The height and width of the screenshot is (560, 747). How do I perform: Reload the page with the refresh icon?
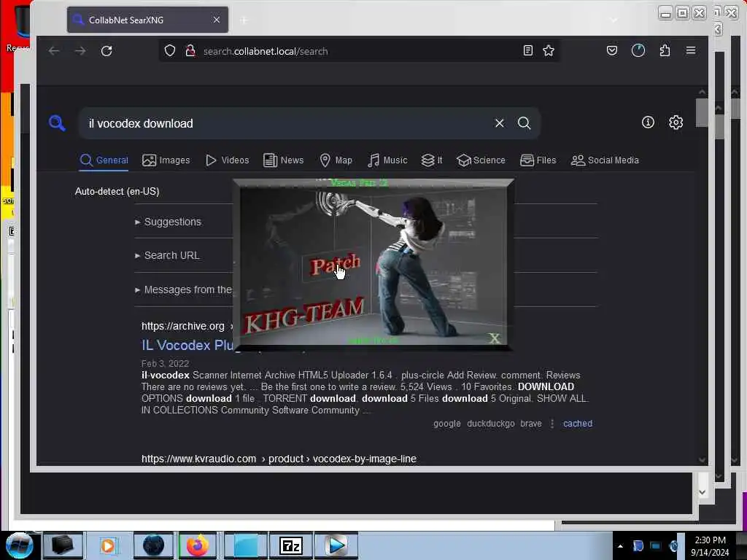107,51
